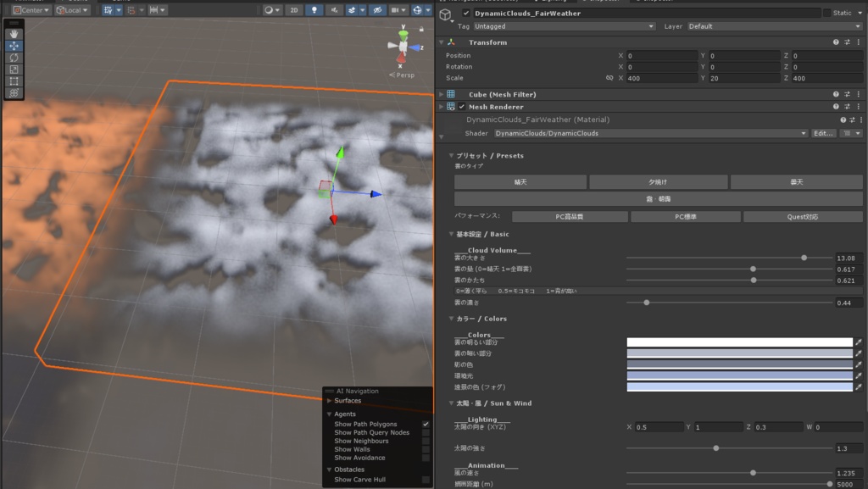868x489 pixels.
Task: Select the Rotate tool
Action: (x=14, y=58)
